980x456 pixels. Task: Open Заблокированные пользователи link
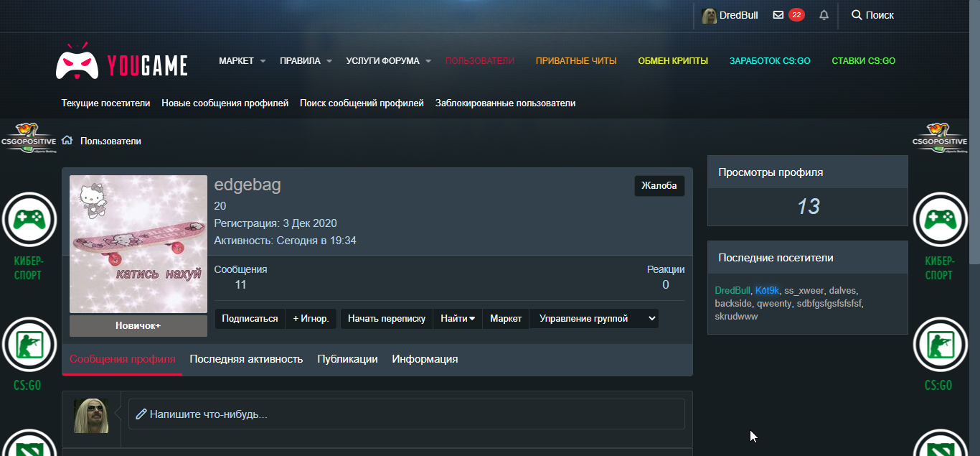(x=506, y=103)
